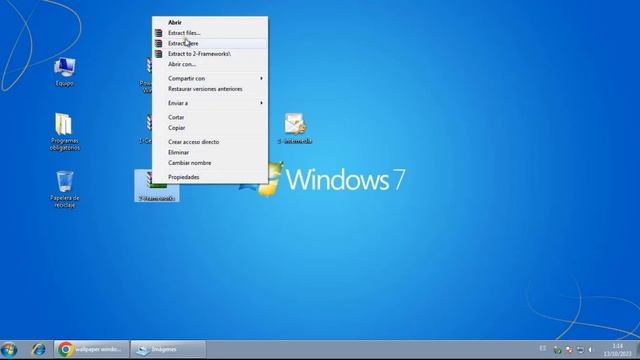This screenshot has height=360, width=640.
Task: Switch to Imágenes window in taskbar
Action: coord(168,349)
